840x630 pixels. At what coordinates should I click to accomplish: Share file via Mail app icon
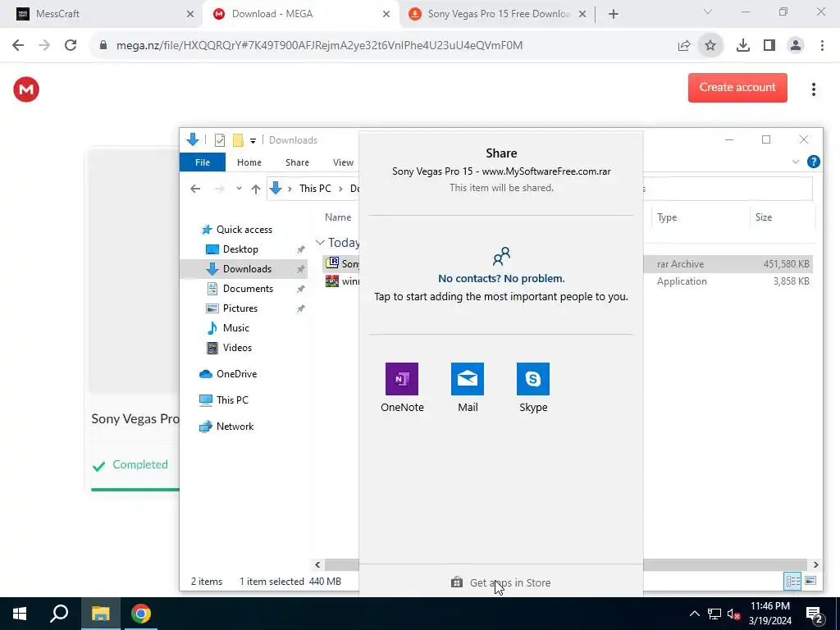[x=467, y=379]
